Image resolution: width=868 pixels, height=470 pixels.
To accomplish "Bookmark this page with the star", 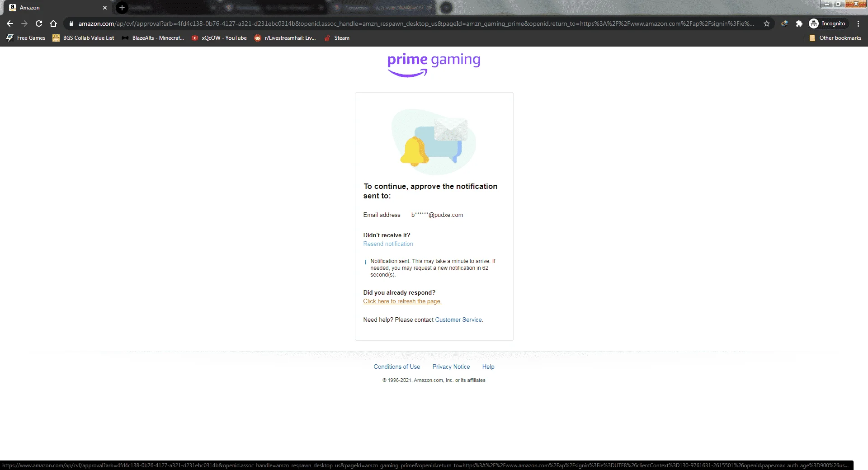I will click(767, 23).
